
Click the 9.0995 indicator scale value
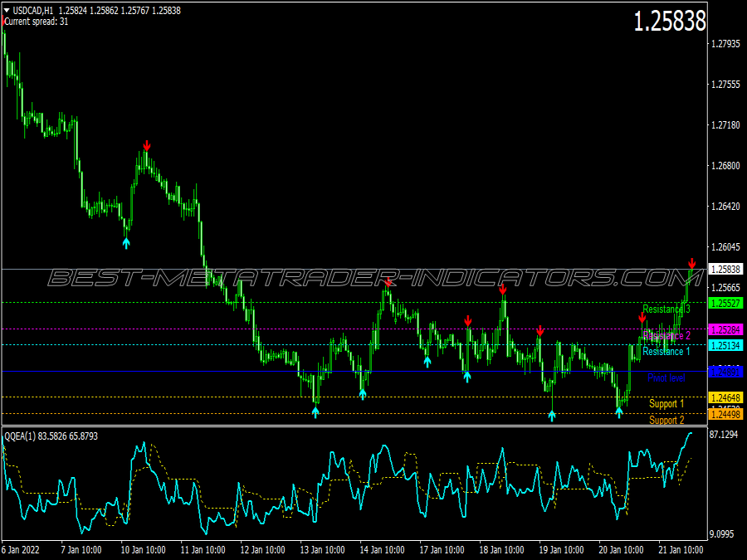pyautogui.click(x=722, y=534)
